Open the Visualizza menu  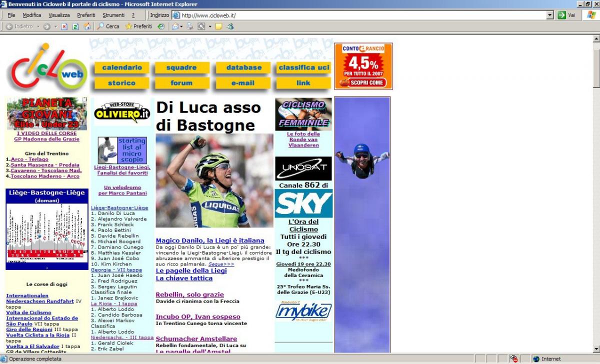[59, 15]
